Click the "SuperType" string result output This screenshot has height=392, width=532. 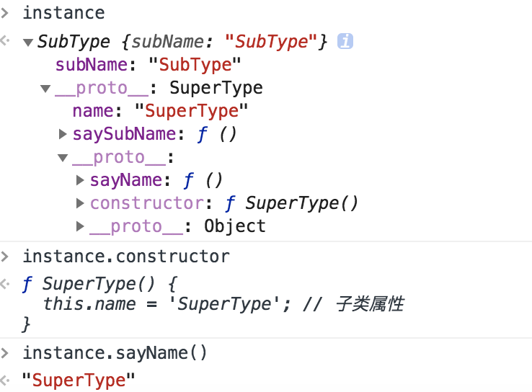79,380
